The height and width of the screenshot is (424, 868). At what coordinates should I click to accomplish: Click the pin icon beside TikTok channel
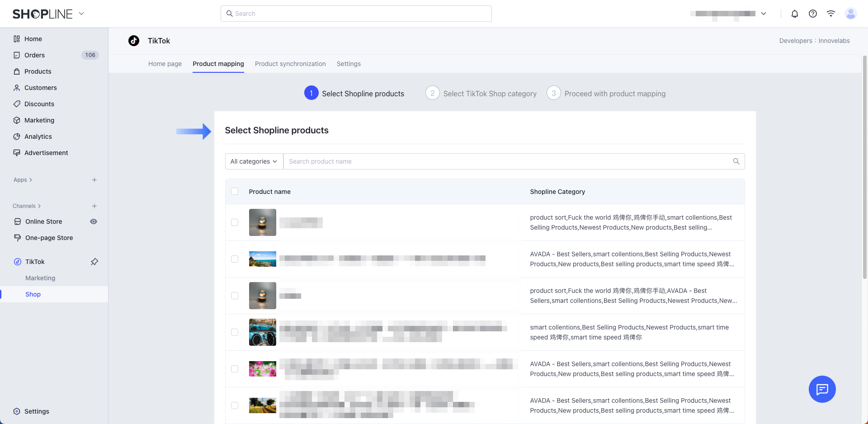coord(94,262)
